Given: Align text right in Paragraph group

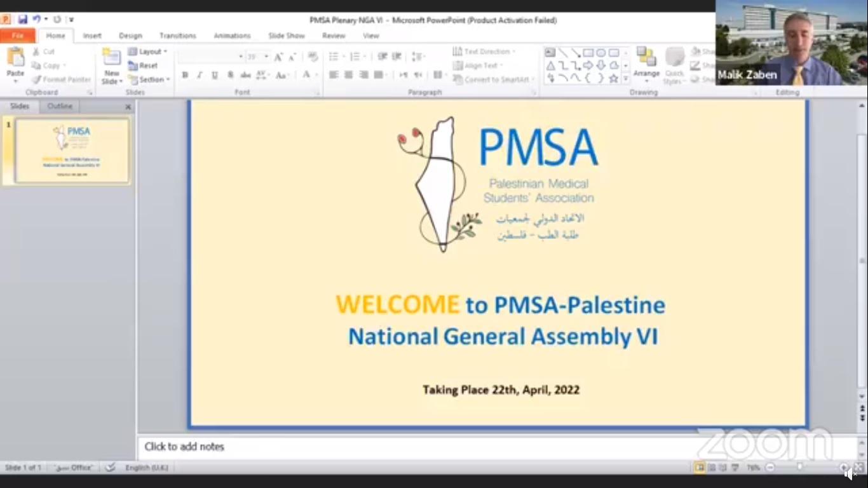Looking at the screenshot, I should click(364, 75).
